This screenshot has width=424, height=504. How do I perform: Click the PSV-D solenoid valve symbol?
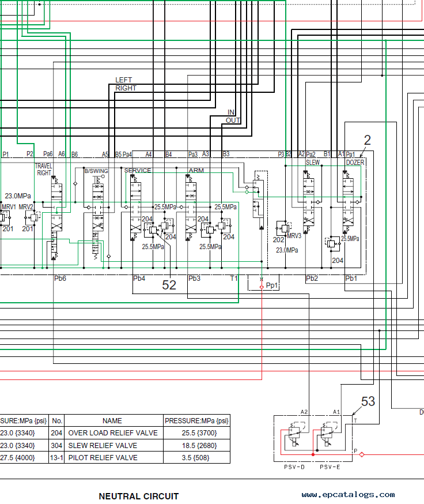point(294,435)
